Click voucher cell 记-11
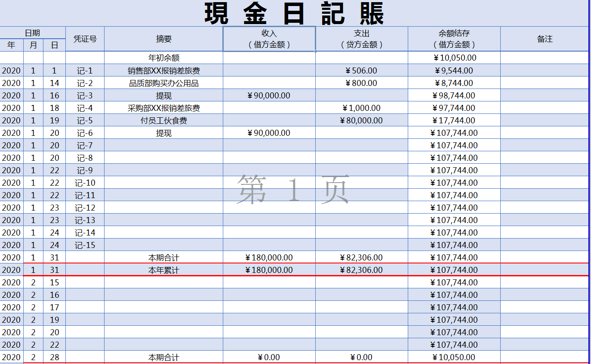 click(x=85, y=195)
